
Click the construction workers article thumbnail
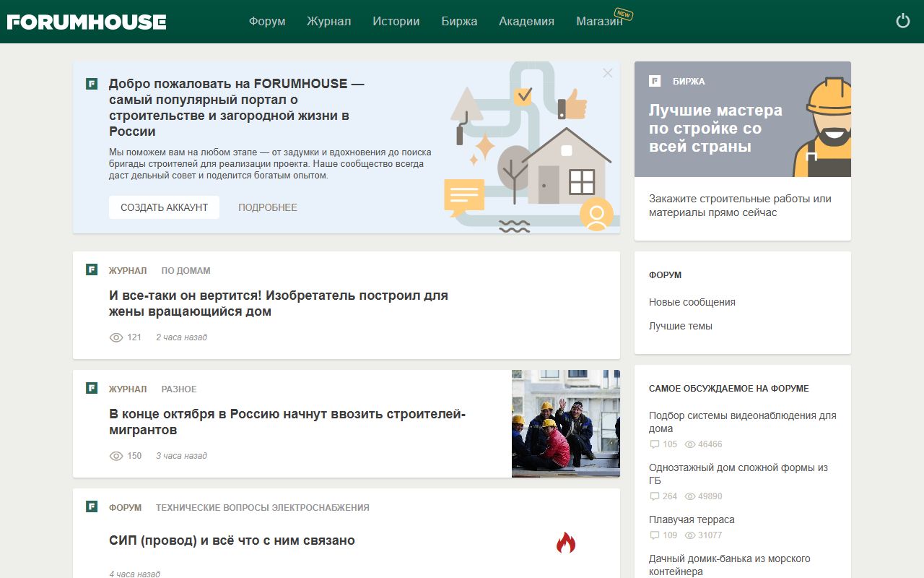click(x=566, y=423)
